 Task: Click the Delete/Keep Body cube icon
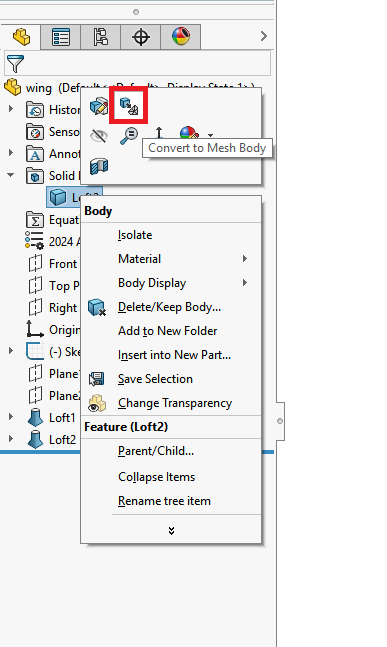(x=97, y=307)
